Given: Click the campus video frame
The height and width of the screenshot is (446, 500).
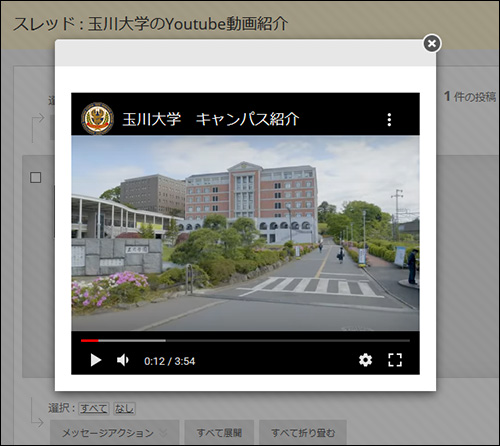Looking at the screenshot, I should 245,233.
